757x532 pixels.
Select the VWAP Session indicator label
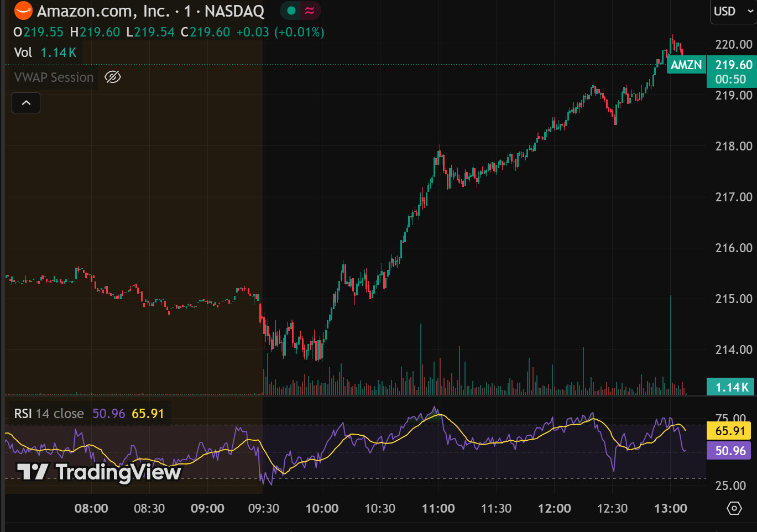pos(54,77)
